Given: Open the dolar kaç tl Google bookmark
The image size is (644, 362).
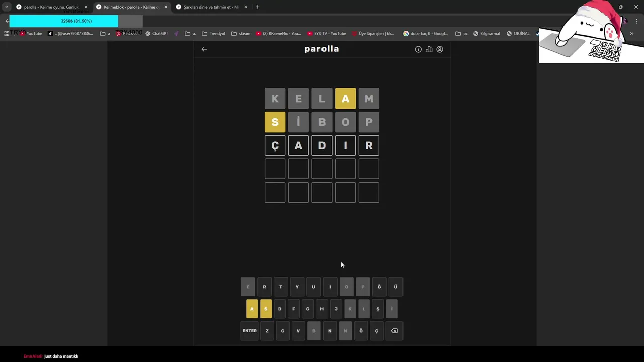Looking at the screenshot, I should (x=425, y=34).
